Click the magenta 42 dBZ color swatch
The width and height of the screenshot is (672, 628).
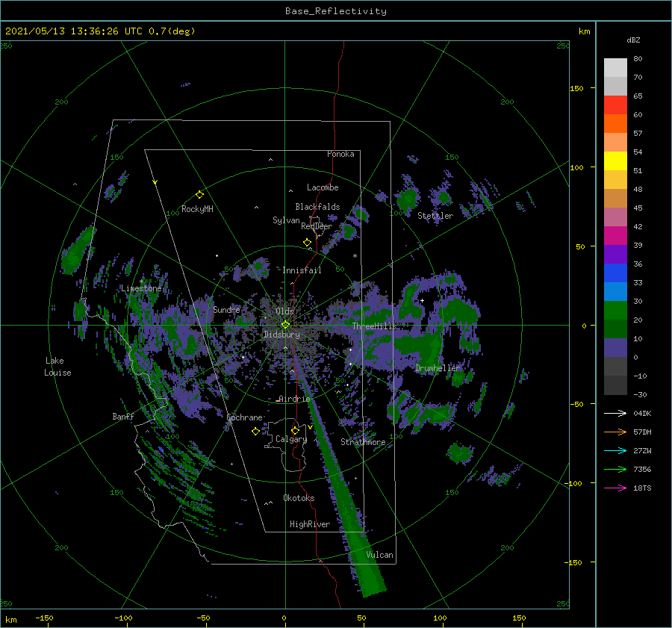coord(615,236)
